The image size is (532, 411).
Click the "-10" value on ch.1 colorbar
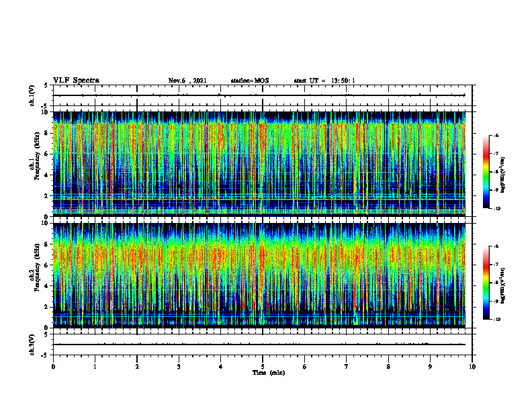pos(497,209)
